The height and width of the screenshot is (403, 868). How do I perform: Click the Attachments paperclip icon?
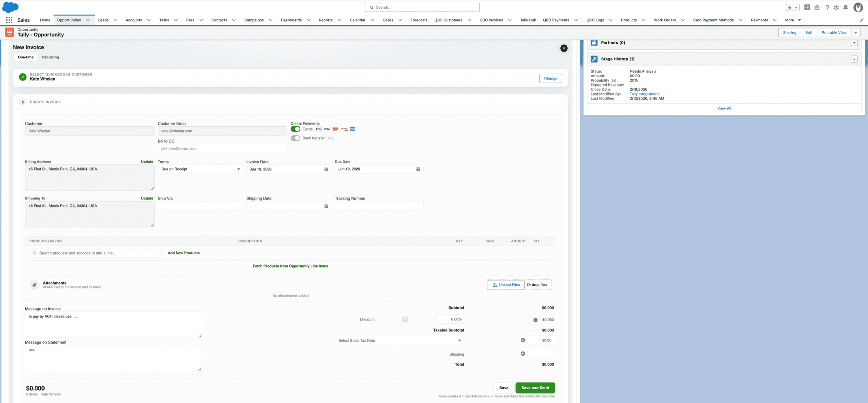[35, 285]
